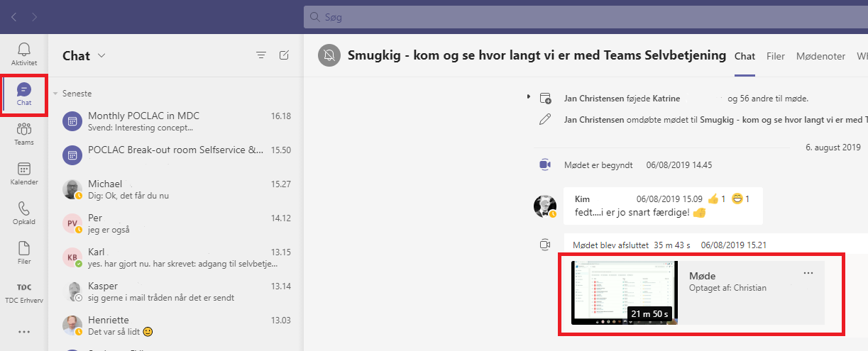868x351 pixels.
Task: Click the thumbs-up reaction on Kim's message
Action: coord(715,199)
